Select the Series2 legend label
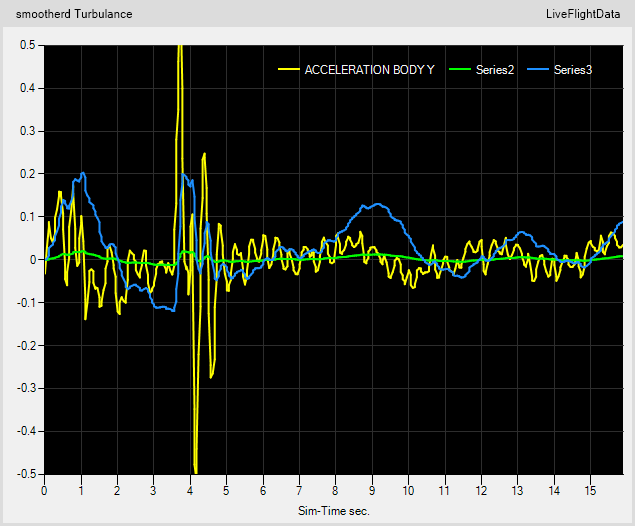The image size is (635, 526). tap(495, 70)
